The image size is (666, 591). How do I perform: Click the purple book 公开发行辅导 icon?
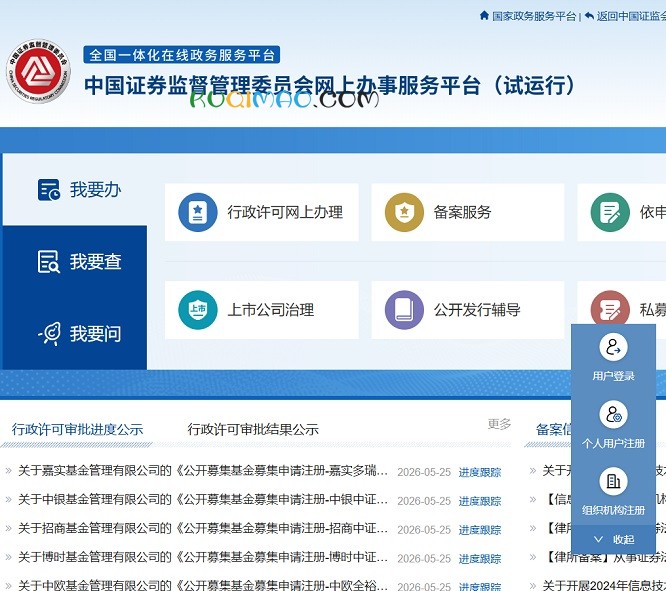click(404, 310)
